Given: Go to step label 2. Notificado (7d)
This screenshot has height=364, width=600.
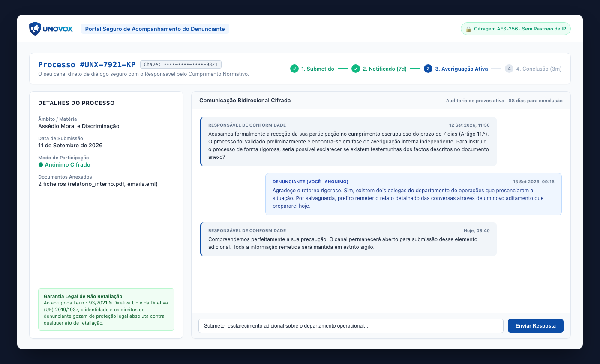Looking at the screenshot, I should coord(384,69).
